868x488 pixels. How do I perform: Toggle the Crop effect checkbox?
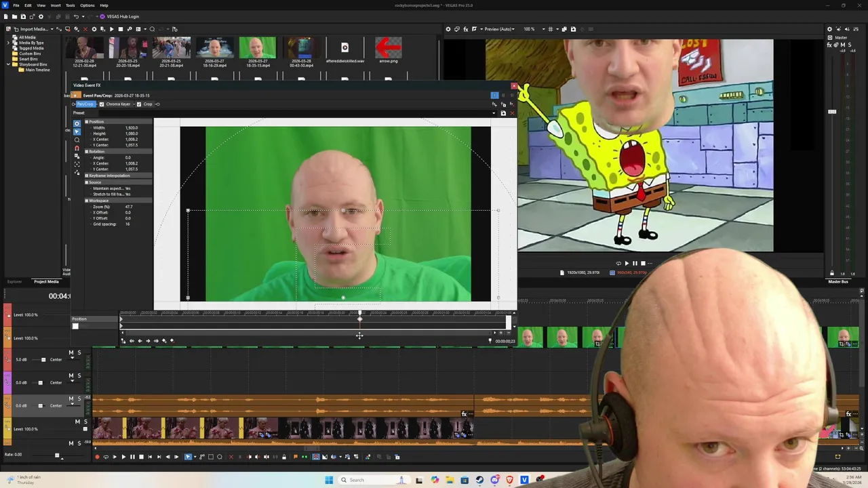(139, 104)
